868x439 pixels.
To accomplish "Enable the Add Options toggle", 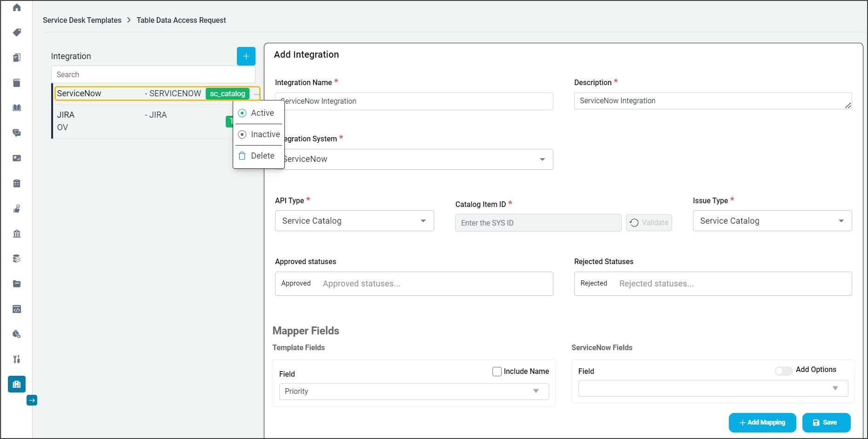I will click(783, 371).
